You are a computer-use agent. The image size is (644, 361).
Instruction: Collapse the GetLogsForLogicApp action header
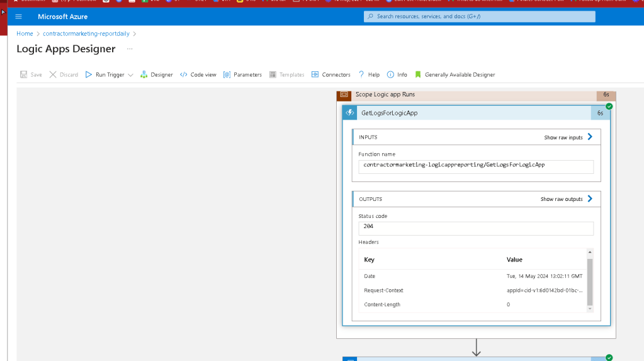[476, 113]
